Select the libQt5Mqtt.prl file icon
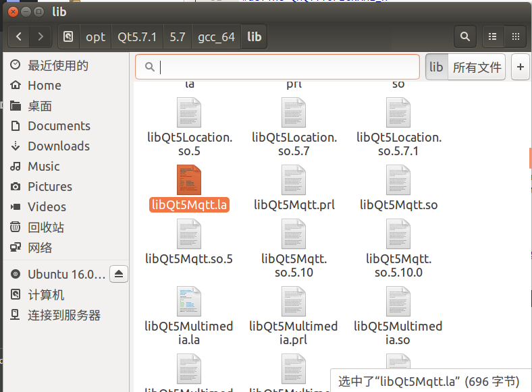The height and width of the screenshot is (392, 532). [x=294, y=180]
